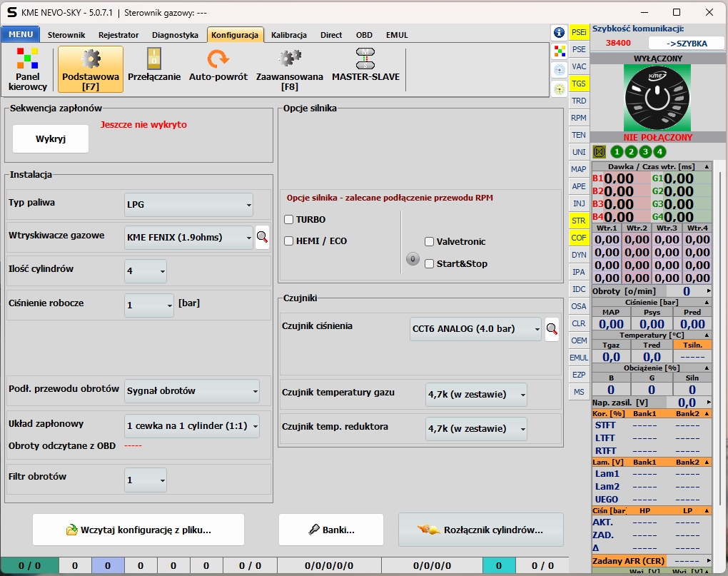Enable the Start&Stop checkbox
This screenshot has height=576, width=728.
pyautogui.click(x=429, y=264)
